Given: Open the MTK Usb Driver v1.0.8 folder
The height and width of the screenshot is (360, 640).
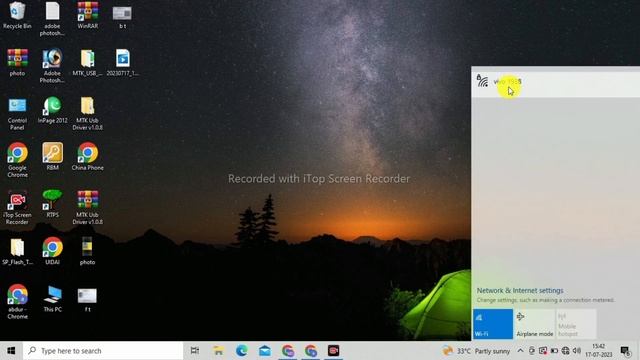Looking at the screenshot, I should (87, 113).
